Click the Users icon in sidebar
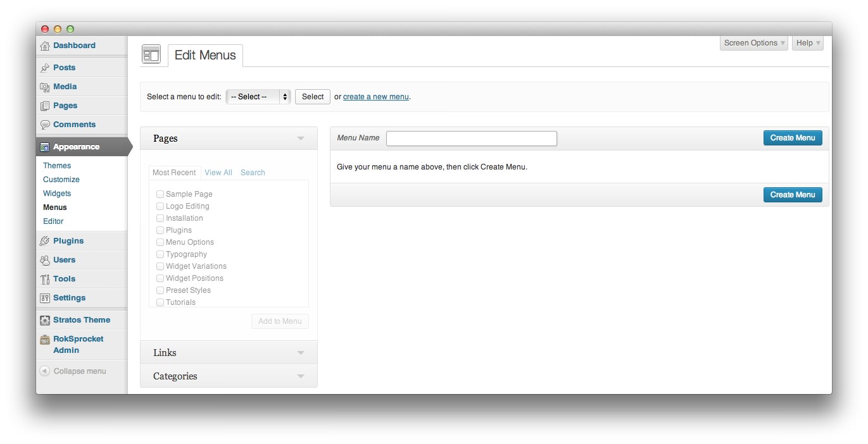 pos(45,260)
